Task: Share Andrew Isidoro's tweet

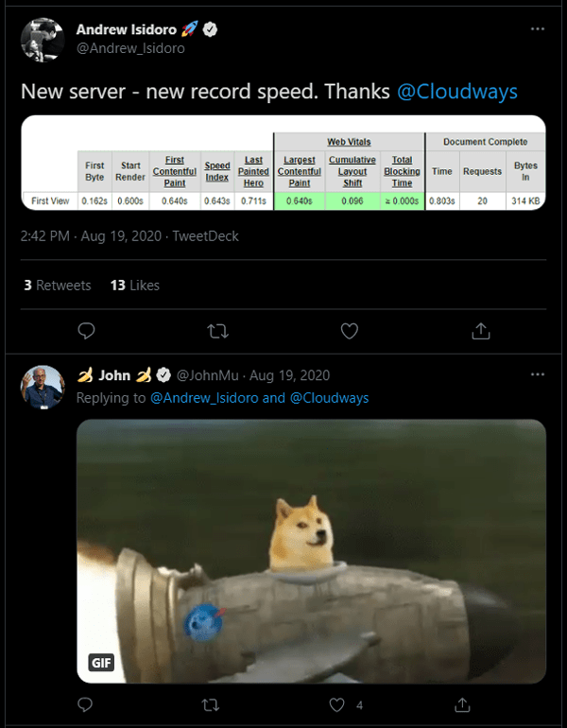Action: coord(480,331)
